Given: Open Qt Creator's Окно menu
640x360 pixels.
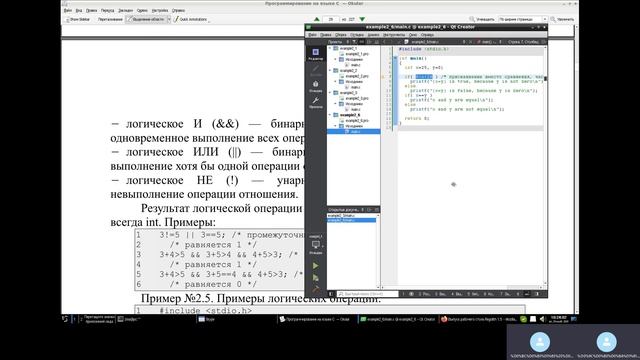Looking at the screenshot, I should point(413,35).
